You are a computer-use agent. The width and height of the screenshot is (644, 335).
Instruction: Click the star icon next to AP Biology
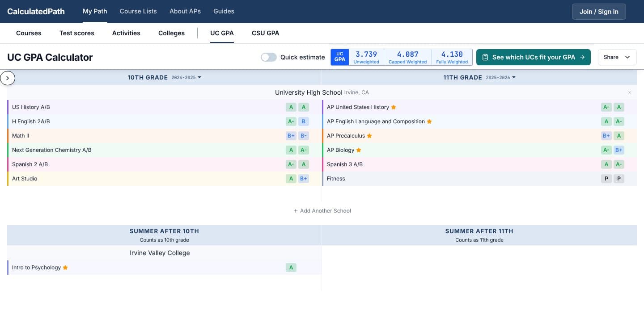(x=359, y=150)
